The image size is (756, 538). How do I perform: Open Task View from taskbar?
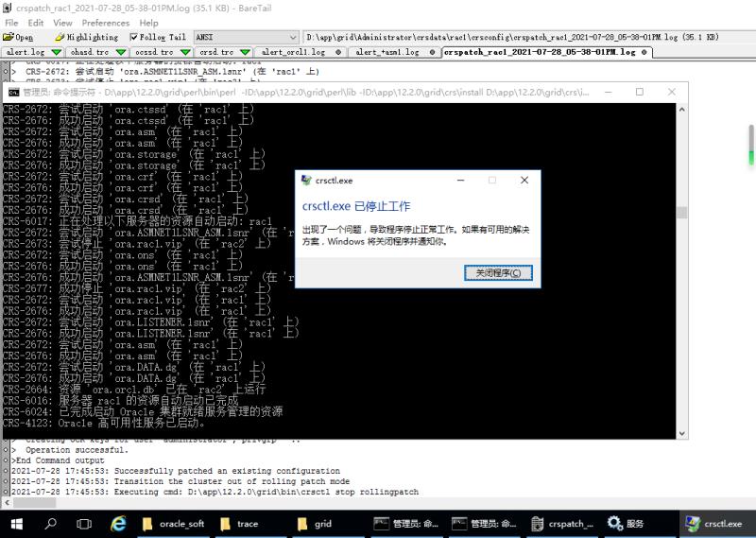(x=84, y=524)
